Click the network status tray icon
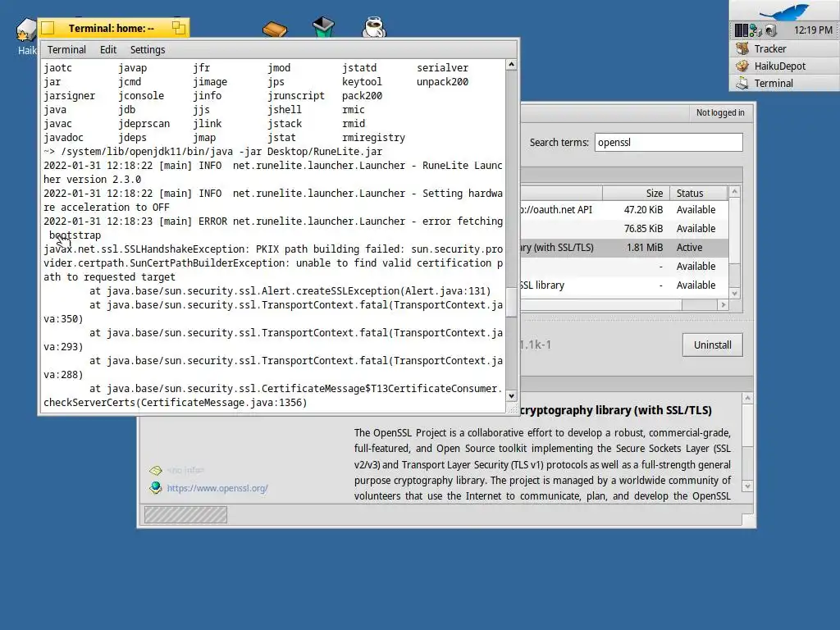Viewport: 840px width, 630px height. pyautogui.click(x=756, y=30)
